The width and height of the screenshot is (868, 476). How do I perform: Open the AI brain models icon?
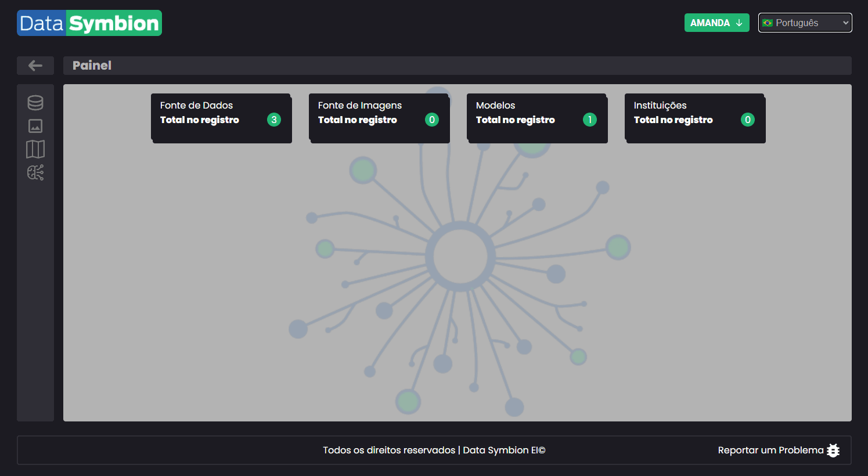[35, 172]
